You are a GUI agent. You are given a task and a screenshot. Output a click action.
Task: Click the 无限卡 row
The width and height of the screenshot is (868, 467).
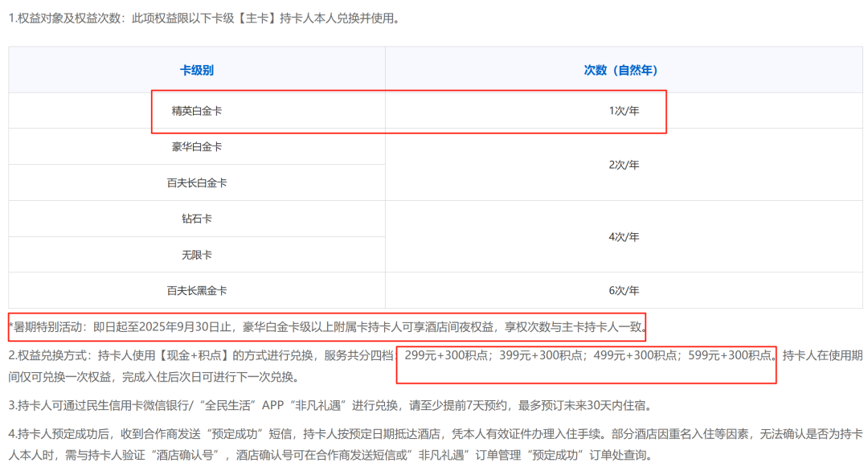point(197,255)
